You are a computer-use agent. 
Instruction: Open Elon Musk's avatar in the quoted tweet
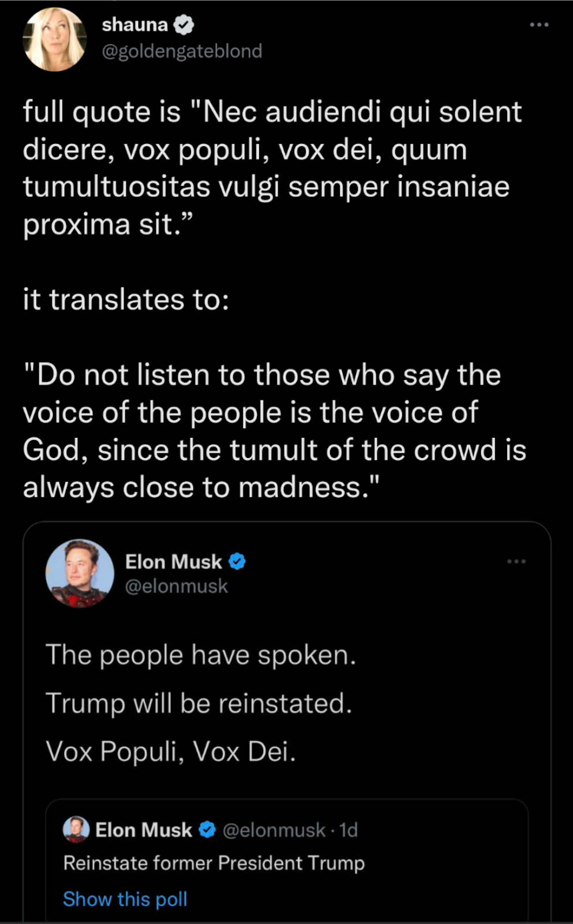coord(80,573)
